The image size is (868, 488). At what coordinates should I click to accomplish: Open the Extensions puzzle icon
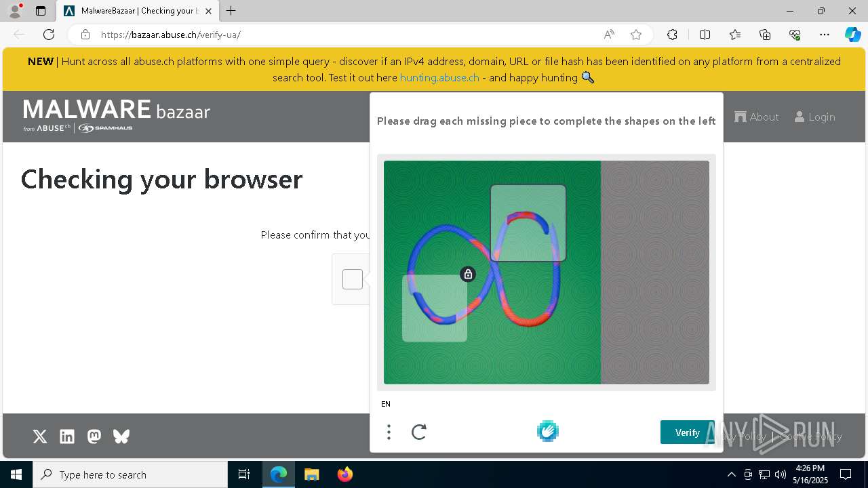672,35
